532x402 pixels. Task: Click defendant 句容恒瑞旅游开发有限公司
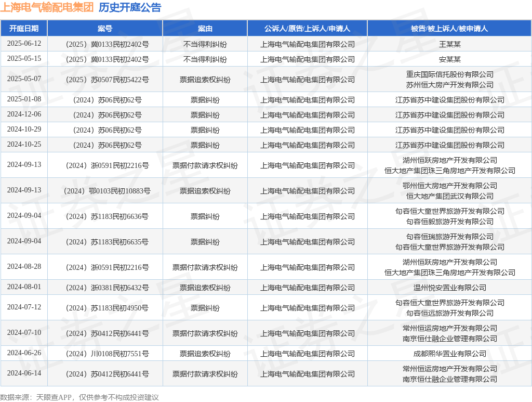coord(449,237)
